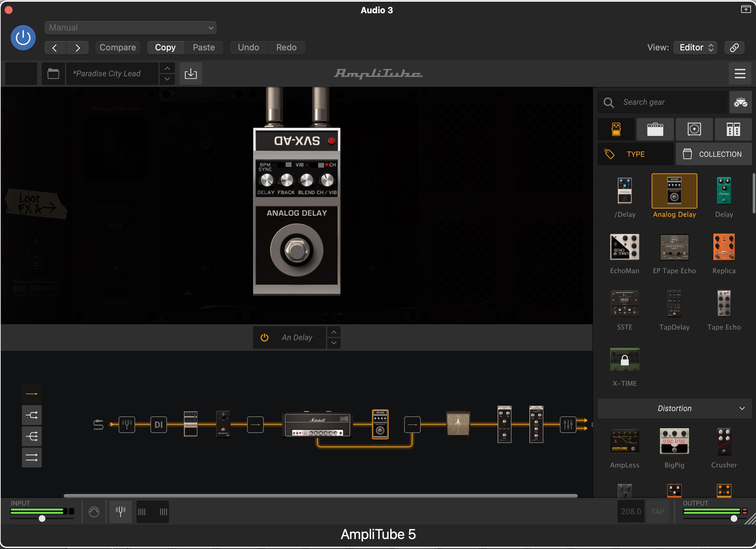Viewport: 756px width, 549px height.
Task: Click the CH/VIB knob on pedal
Action: (327, 181)
